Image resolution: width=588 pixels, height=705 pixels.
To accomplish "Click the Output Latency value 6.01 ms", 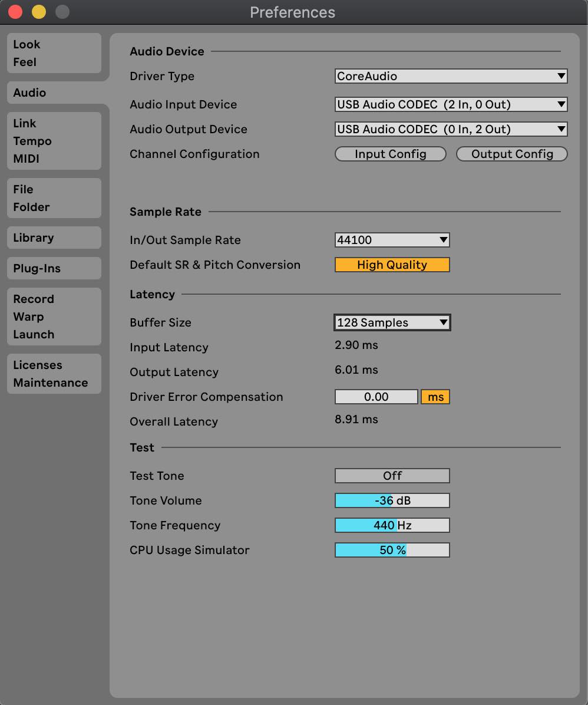I will coord(356,370).
